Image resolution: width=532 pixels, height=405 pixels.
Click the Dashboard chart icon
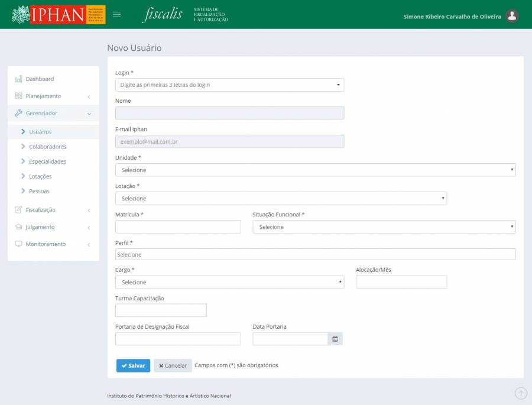(18, 79)
